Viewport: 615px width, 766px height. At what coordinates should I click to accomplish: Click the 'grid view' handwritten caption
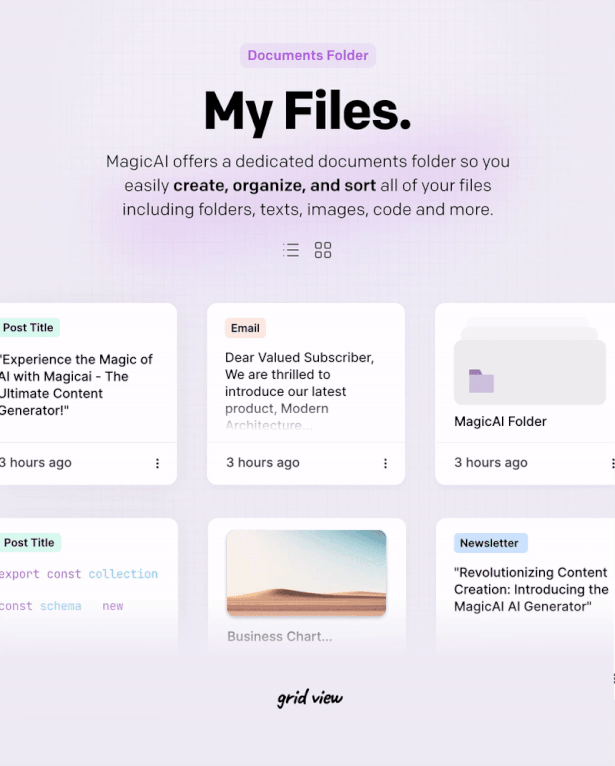coord(309,698)
